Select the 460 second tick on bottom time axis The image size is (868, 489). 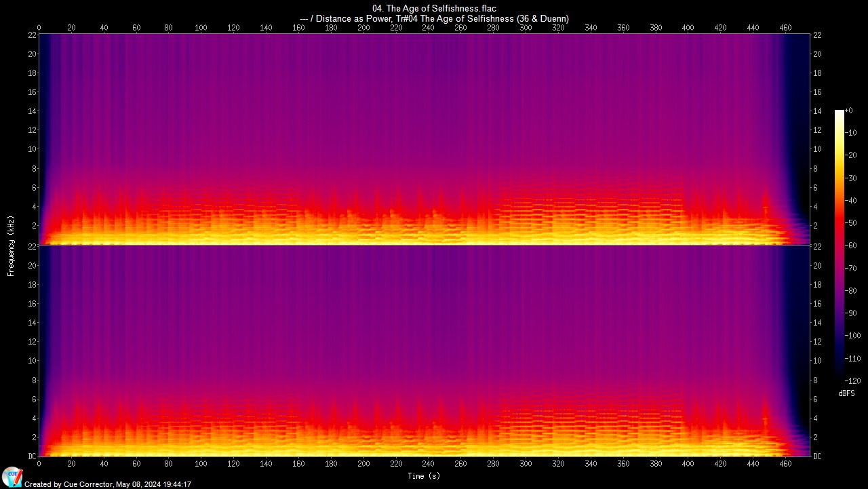tap(785, 464)
